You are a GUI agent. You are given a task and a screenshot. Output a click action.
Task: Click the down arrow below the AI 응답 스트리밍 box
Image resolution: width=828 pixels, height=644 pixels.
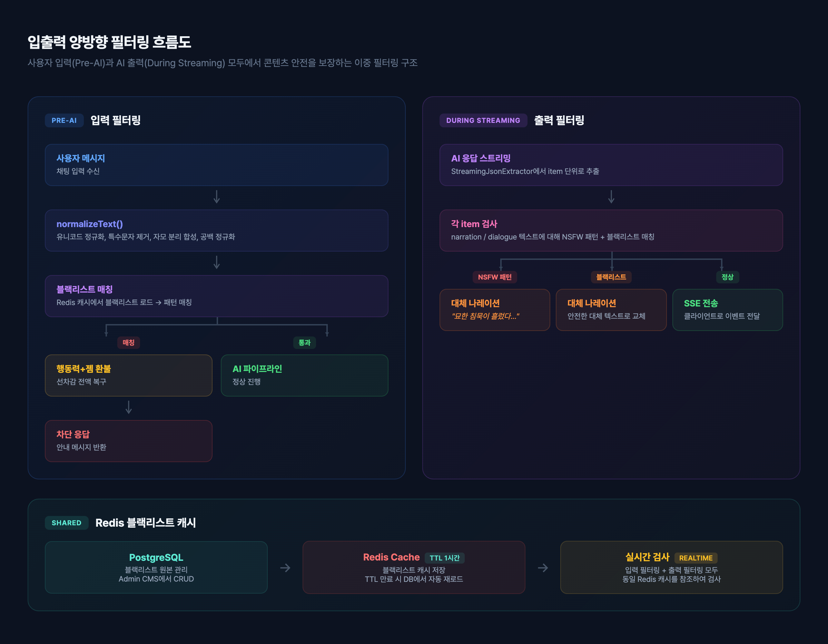point(611,197)
